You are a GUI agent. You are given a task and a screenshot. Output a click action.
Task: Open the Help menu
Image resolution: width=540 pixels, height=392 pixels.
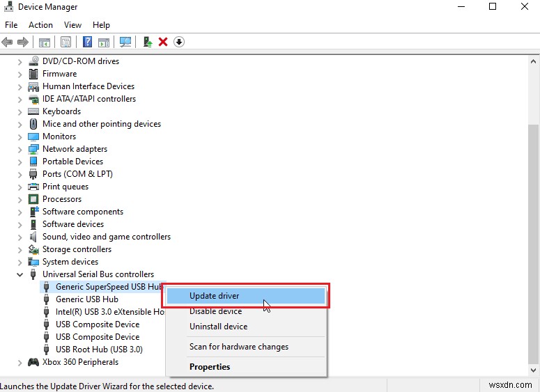point(101,25)
